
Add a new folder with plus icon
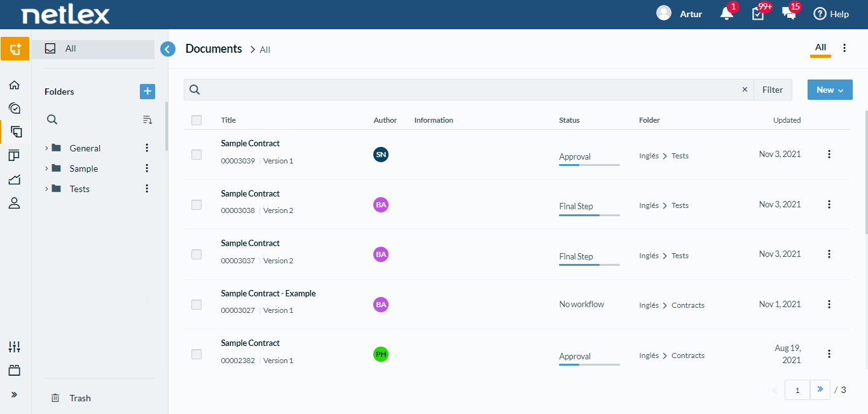(148, 92)
